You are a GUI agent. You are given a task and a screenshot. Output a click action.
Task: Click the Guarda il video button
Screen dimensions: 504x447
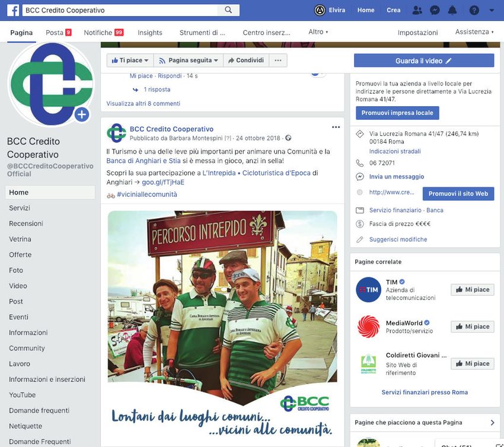[x=424, y=60]
